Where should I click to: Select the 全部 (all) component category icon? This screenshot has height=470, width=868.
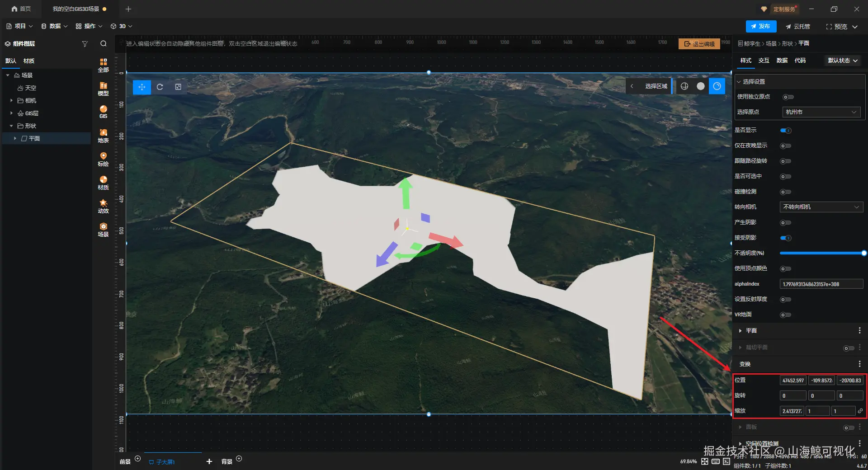pos(104,65)
